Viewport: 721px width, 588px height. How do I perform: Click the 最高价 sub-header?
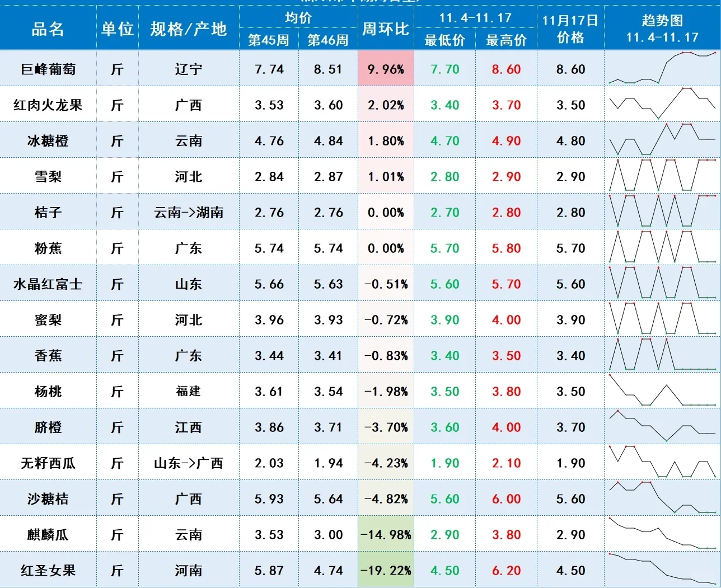506,40
